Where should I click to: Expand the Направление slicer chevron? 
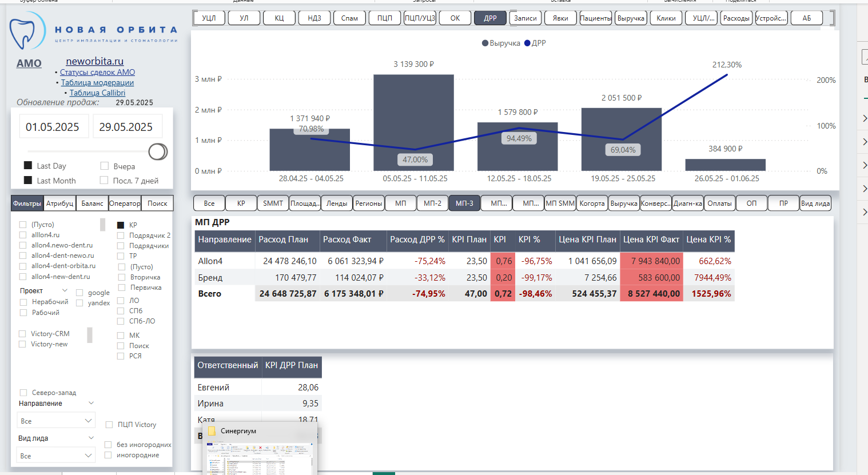click(x=91, y=404)
